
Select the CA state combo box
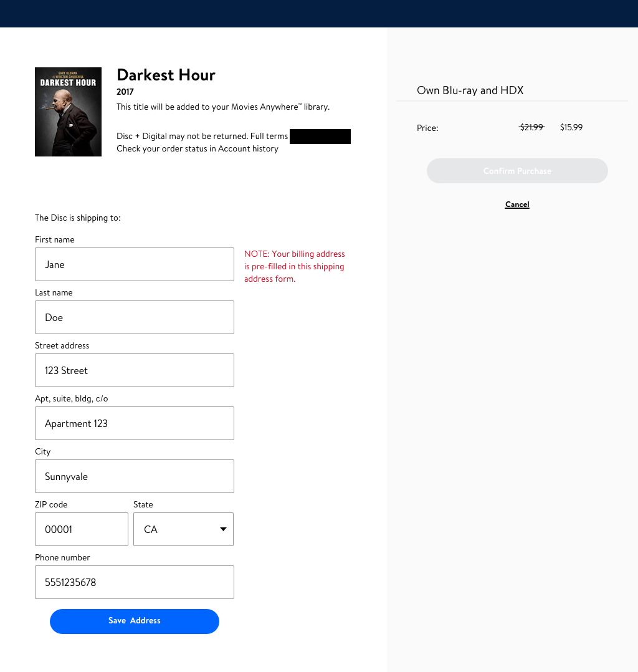(x=183, y=529)
